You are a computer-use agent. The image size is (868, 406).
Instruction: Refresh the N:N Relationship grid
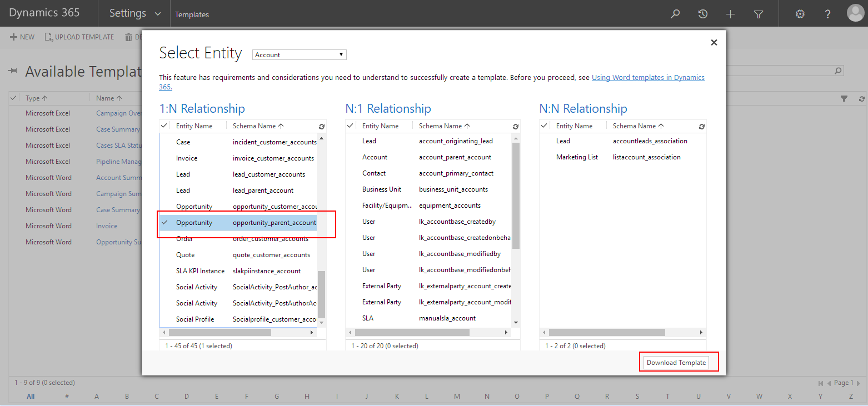(x=702, y=127)
